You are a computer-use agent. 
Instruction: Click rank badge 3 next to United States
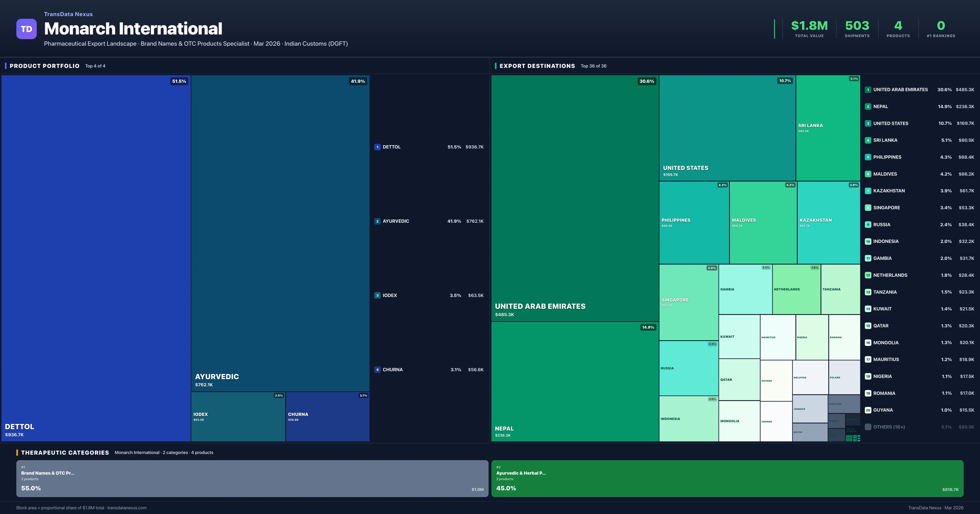[x=868, y=123]
